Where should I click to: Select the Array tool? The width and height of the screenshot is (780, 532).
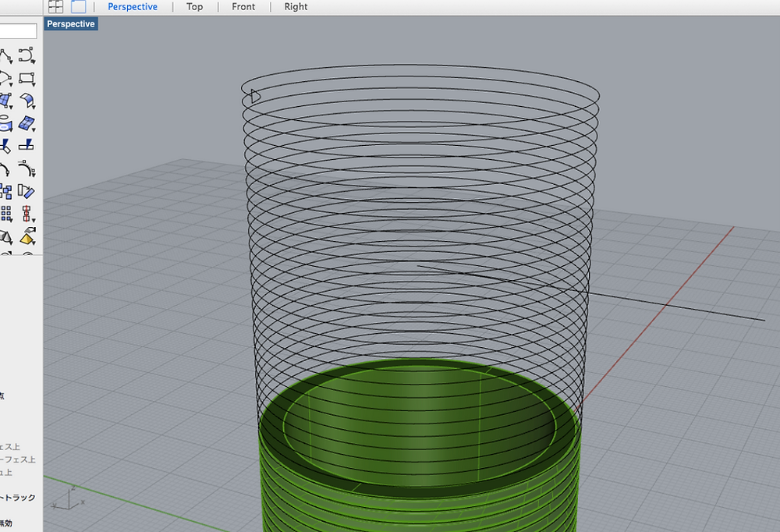click(6, 214)
